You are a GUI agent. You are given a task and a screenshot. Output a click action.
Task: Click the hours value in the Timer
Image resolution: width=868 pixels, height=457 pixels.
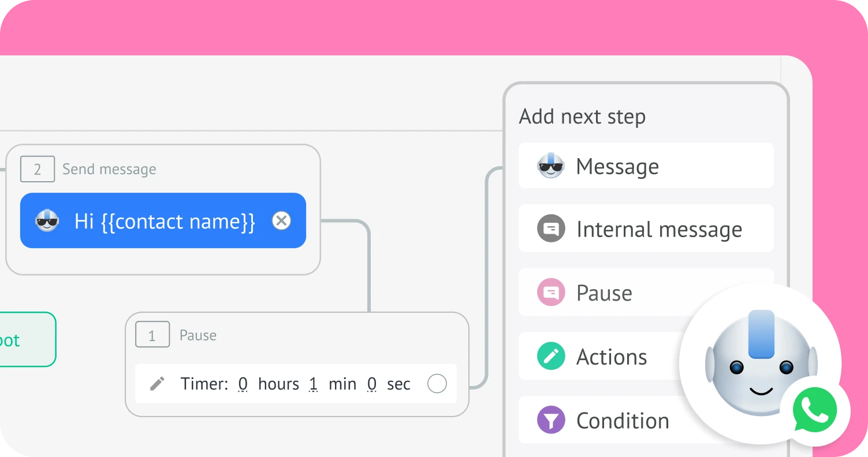[x=243, y=384]
